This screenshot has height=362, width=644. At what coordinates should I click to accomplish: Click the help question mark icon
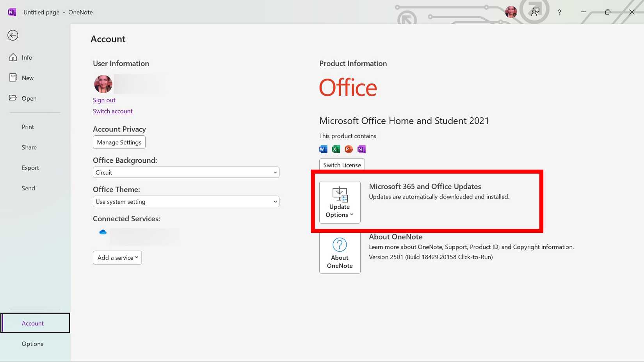pyautogui.click(x=559, y=12)
